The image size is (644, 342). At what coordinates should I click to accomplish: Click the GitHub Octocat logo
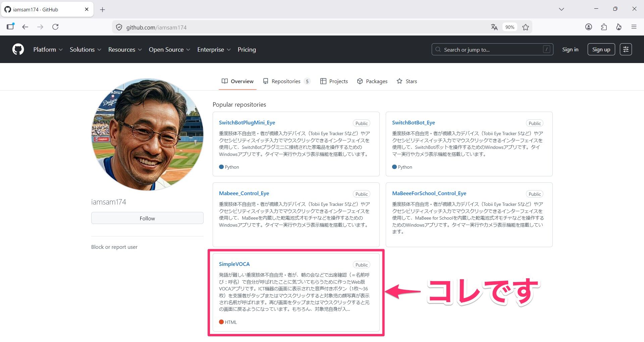coord(18,49)
